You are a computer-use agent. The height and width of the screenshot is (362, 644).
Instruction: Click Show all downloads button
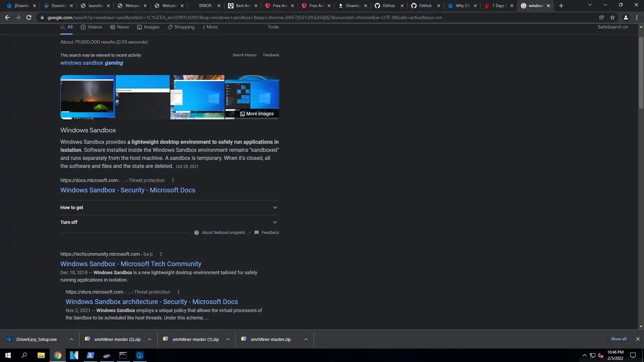point(618,339)
